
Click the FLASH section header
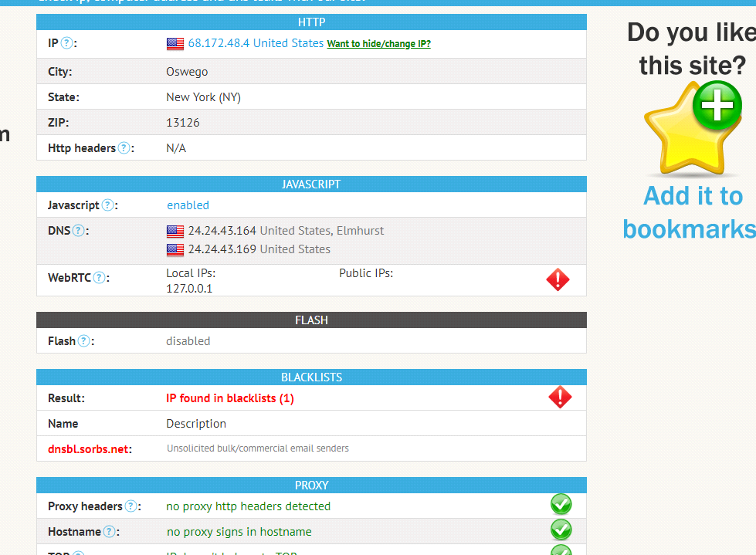point(311,320)
